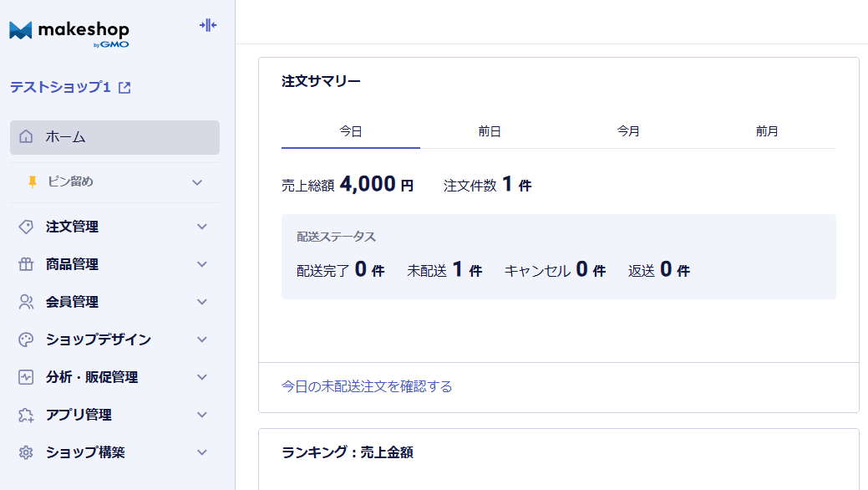Expand 注文管理 menu chevron

pos(202,227)
